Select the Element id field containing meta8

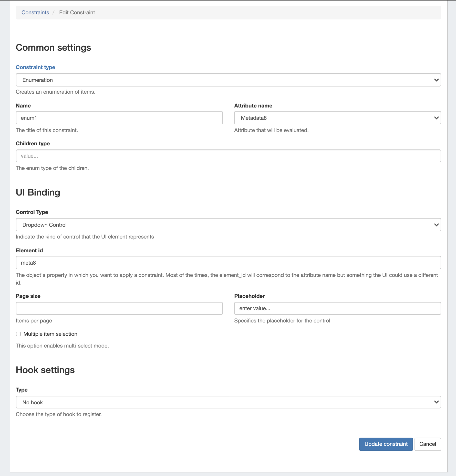(x=228, y=263)
